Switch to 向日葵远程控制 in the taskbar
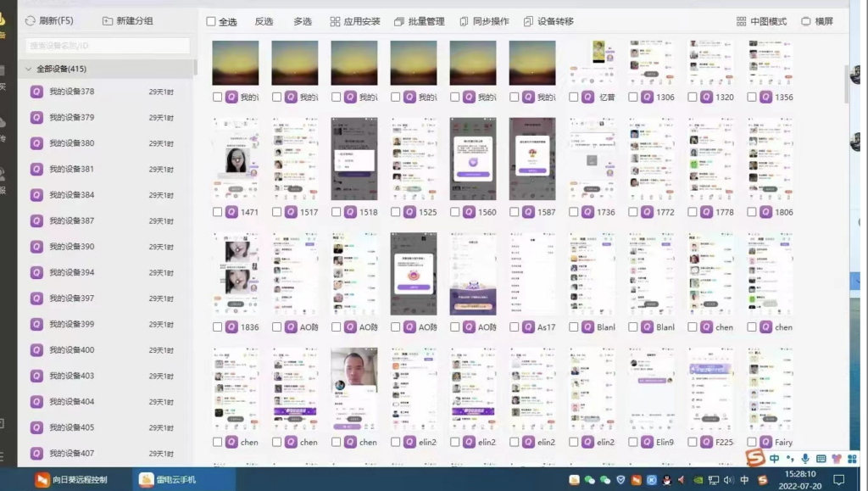 coord(71,480)
